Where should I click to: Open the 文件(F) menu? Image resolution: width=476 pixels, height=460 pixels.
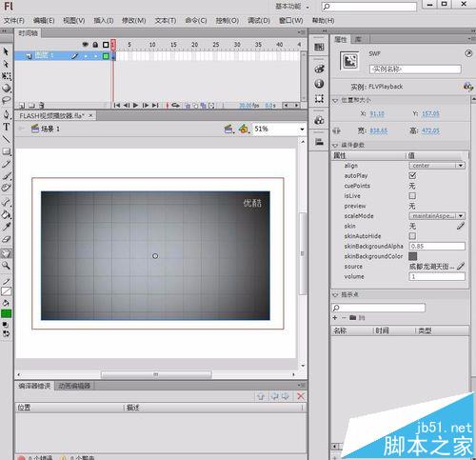(x=14, y=21)
